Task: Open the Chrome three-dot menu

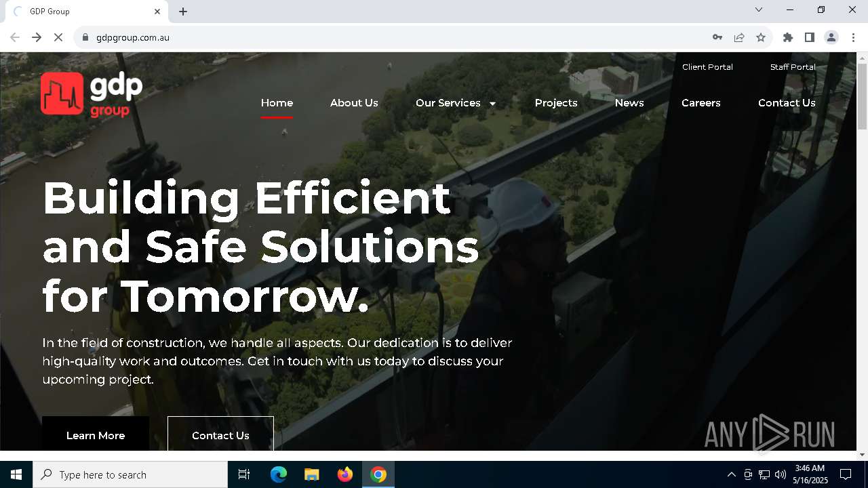Action: click(853, 37)
